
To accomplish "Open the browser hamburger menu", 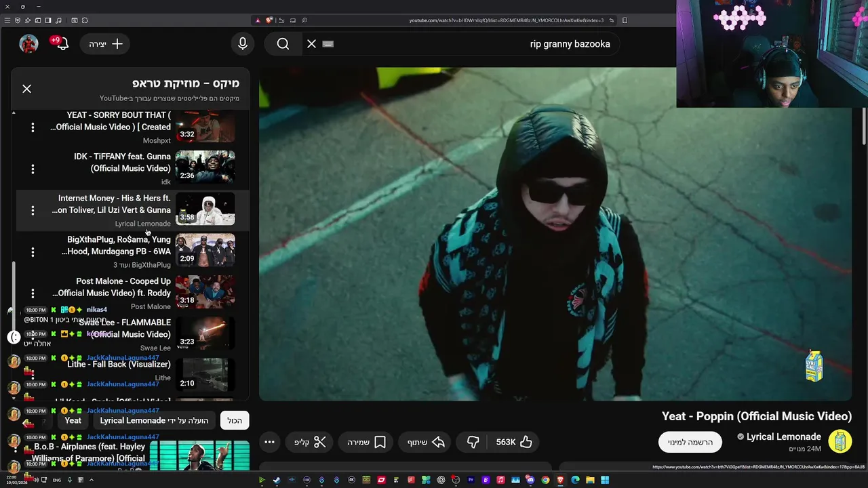I will (x=7, y=20).
